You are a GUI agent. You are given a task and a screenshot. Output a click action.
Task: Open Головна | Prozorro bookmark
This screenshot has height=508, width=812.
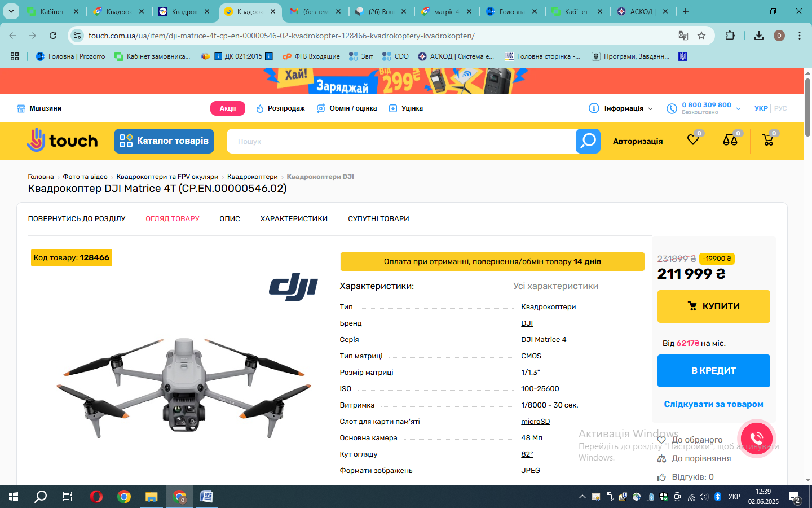(x=70, y=56)
